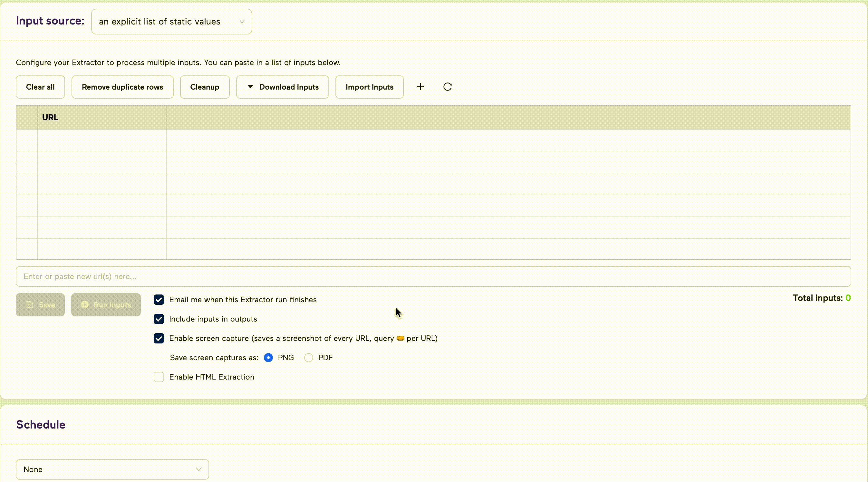Viewport: 868px width, 482px height.
Task: Uncheck Email me when this Extractor run finishes
Action: pos(159,300)
